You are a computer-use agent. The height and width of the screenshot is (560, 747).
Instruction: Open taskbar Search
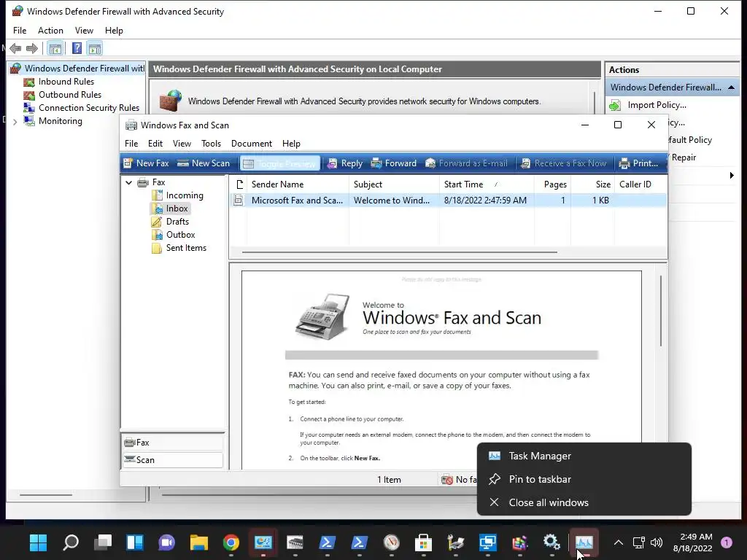(x=71, y=542)
